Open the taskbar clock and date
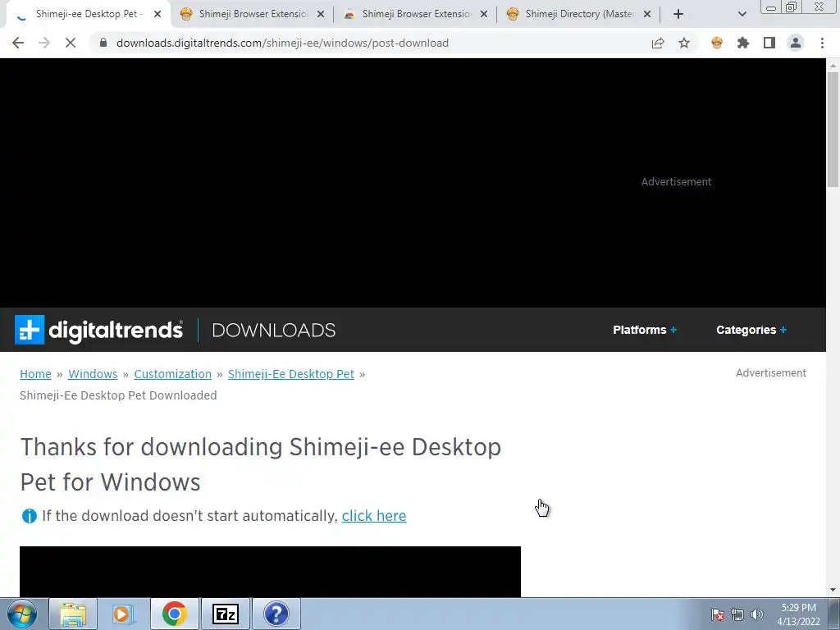Viewport: 840px width, 630px height. pos(799,614)
